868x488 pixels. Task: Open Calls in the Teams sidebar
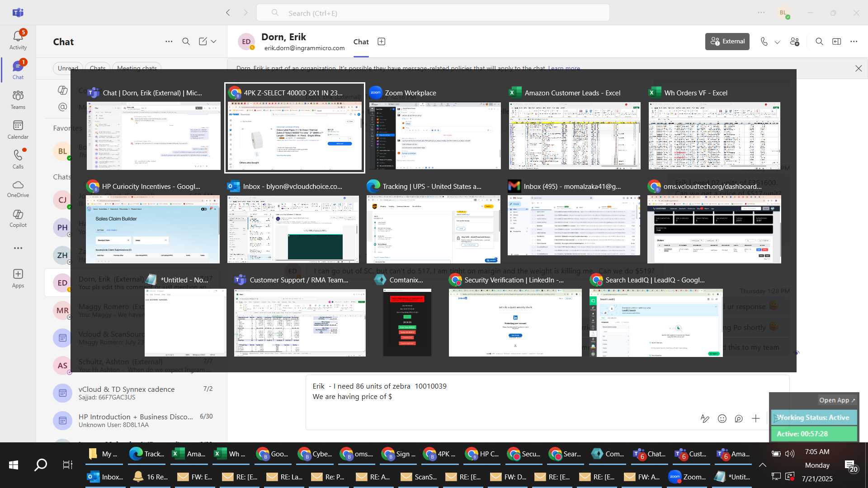point(18,159)
